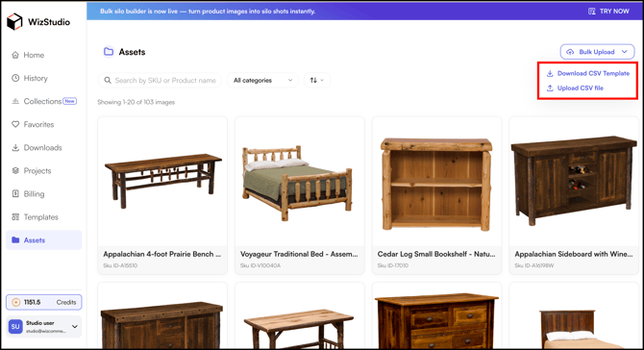Click the Favorites heart icon
This screenshot has height=350, width=644.
15,124
